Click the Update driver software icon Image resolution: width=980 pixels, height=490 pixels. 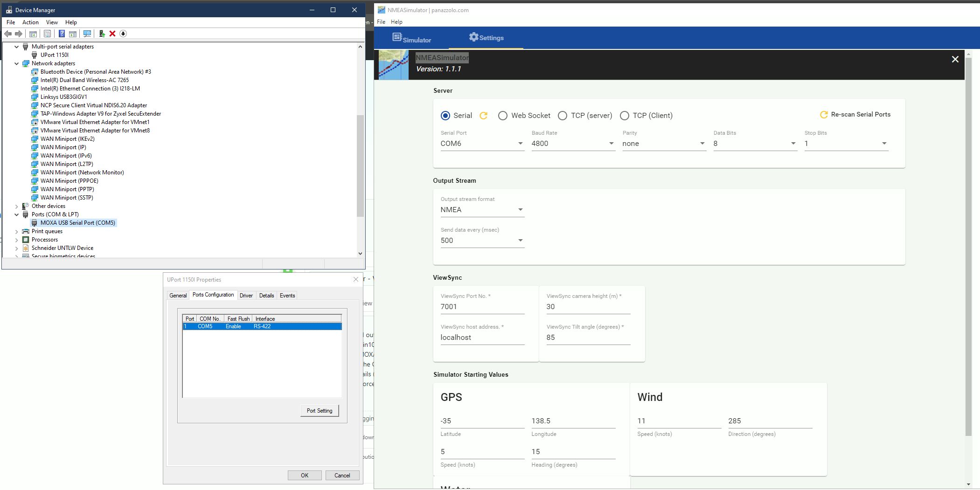102,33
